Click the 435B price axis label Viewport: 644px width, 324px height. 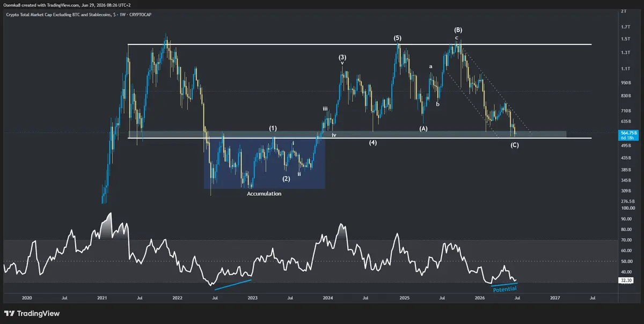click(x=625, y=158)
